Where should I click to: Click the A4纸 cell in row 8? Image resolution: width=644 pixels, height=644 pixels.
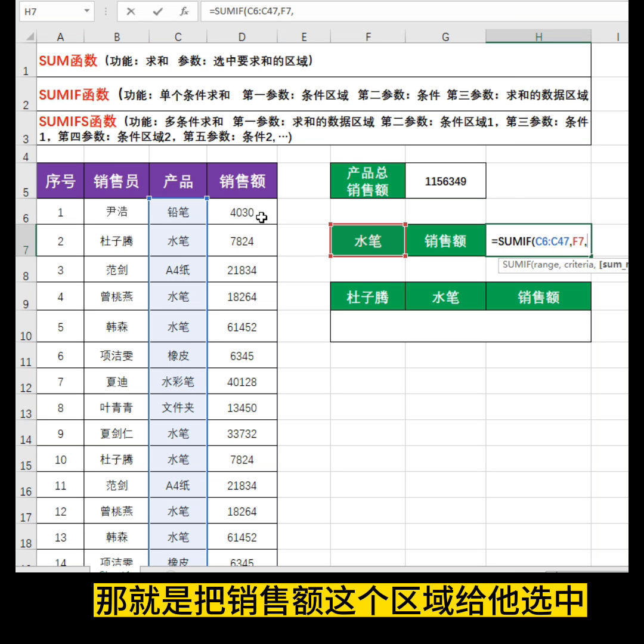[178, 270]
